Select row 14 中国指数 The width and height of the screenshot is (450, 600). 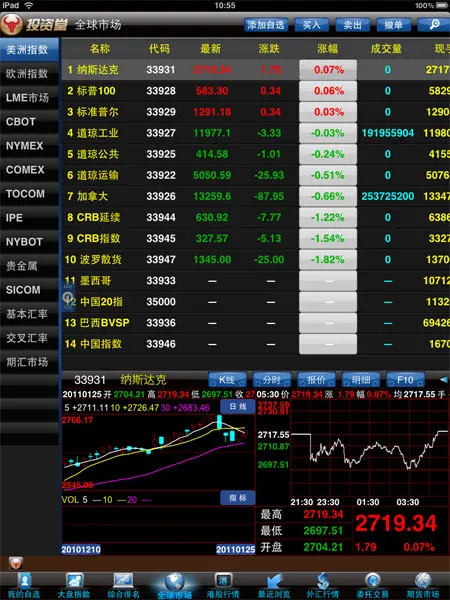(256, 344)
